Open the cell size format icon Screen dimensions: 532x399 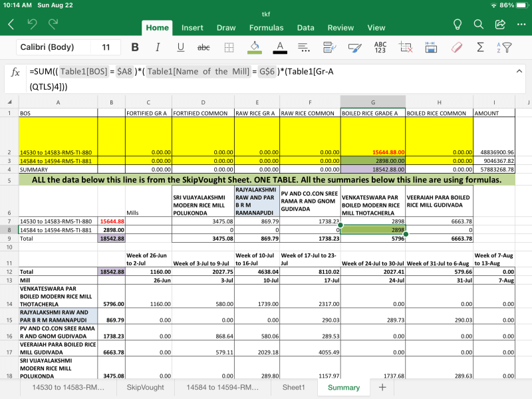coord(431,47)
